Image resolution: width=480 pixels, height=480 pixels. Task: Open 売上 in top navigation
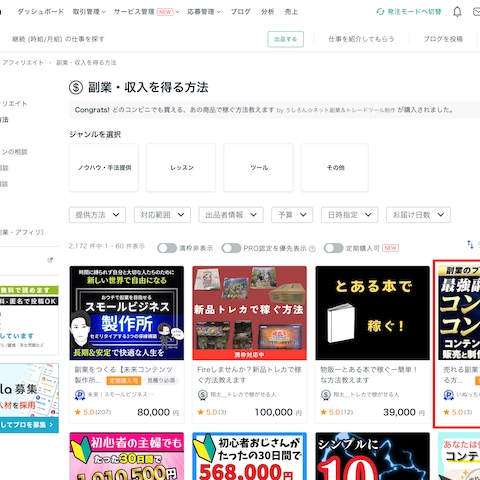291,12
